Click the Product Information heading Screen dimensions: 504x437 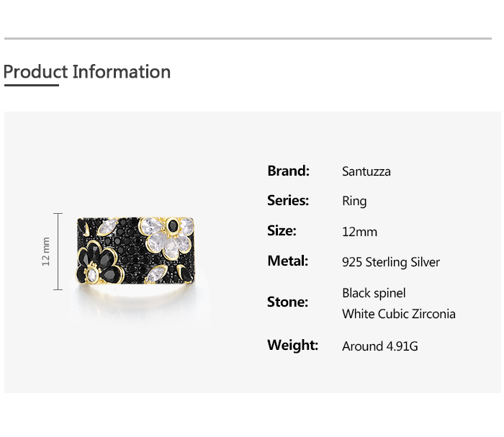(87, 72)
